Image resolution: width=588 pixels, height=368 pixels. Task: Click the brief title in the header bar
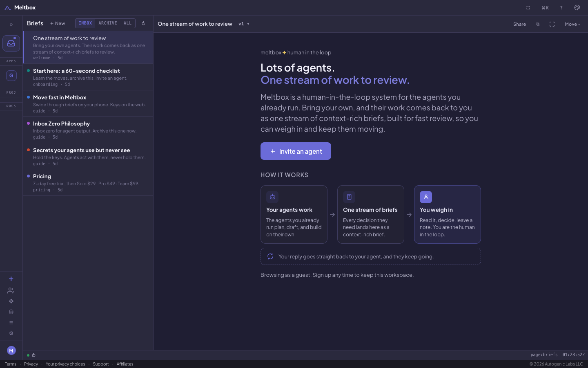point(195,24)
